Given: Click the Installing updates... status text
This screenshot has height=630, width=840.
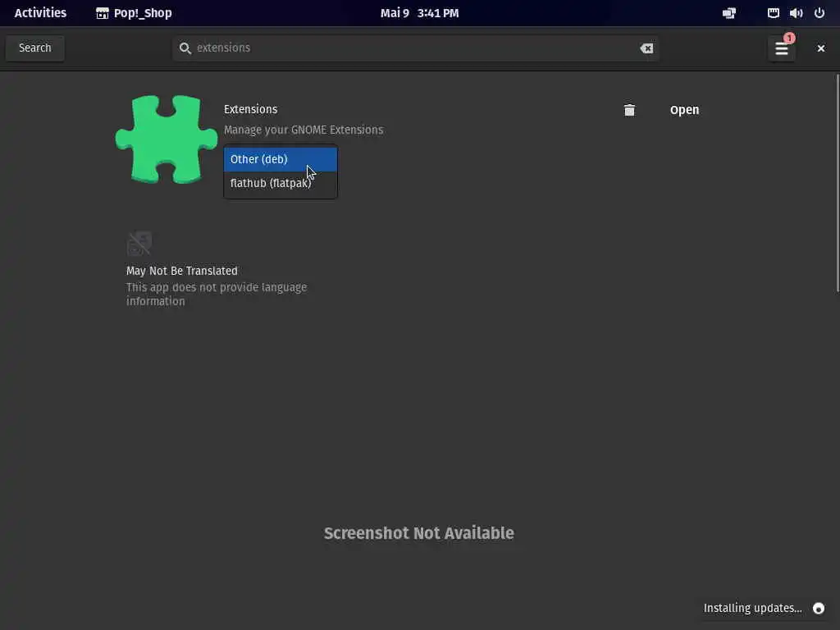Looking at the screenshot, I should [x=753, y=608].
